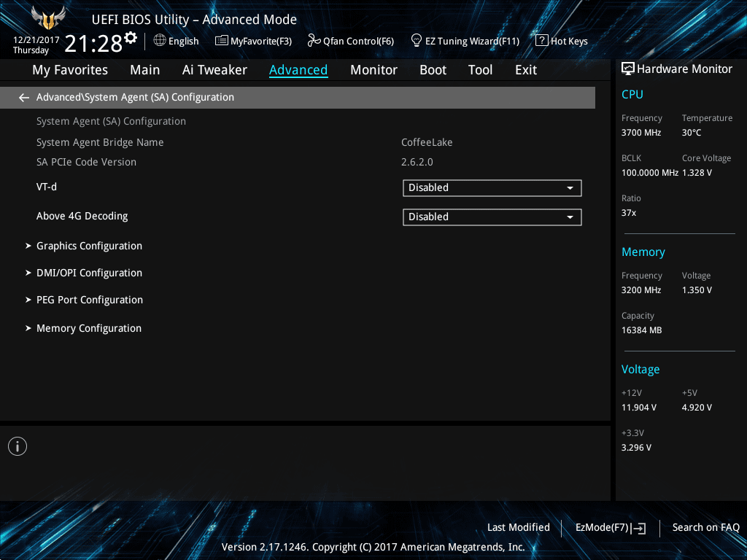Open the Main tab
The image size is (747, 560).
[145, 70]
